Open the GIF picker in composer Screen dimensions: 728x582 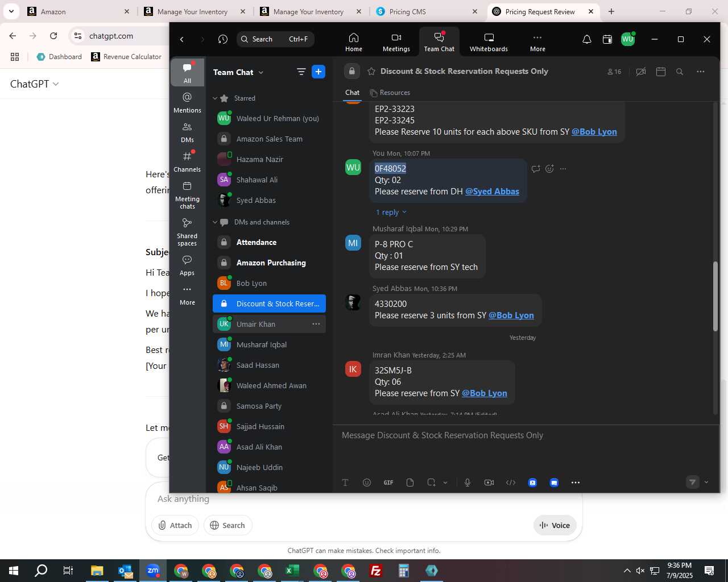388,483
